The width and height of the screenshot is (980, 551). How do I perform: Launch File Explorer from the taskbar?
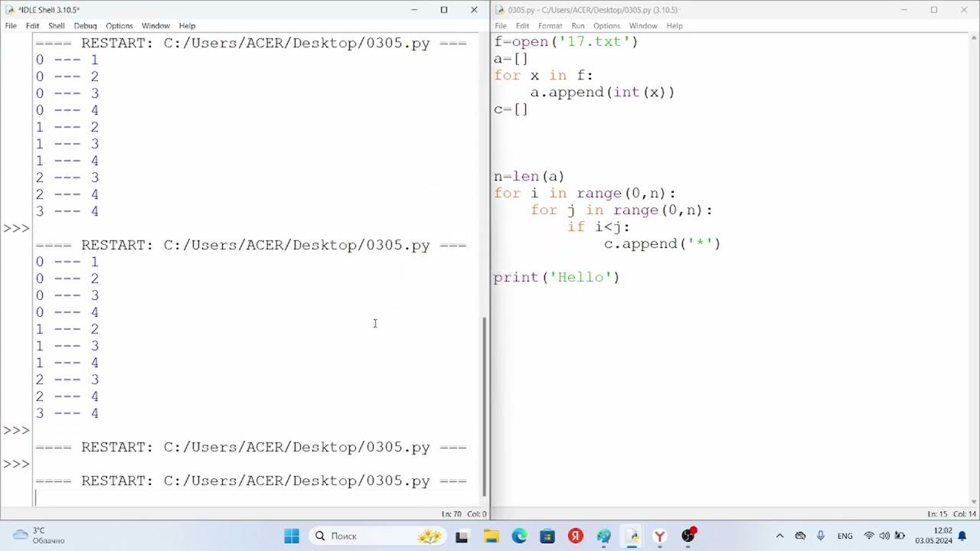coord(491,536)
